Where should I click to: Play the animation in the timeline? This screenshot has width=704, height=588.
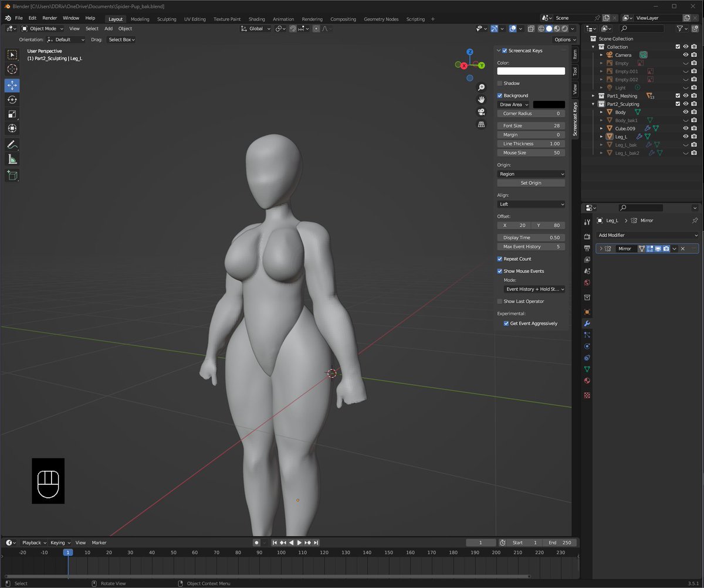(299, 543)
